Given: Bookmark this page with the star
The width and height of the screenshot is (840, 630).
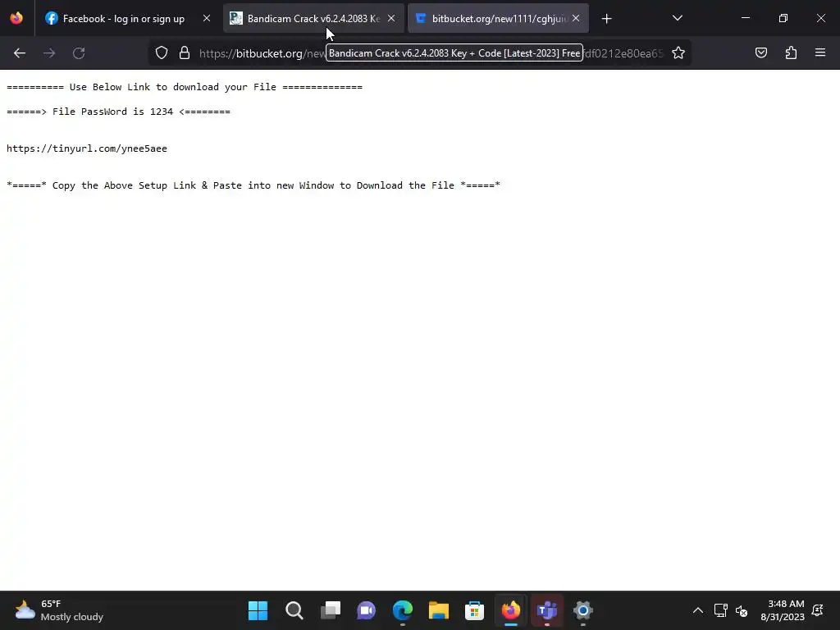Looking at the screenshot, I should pos(678,53).
